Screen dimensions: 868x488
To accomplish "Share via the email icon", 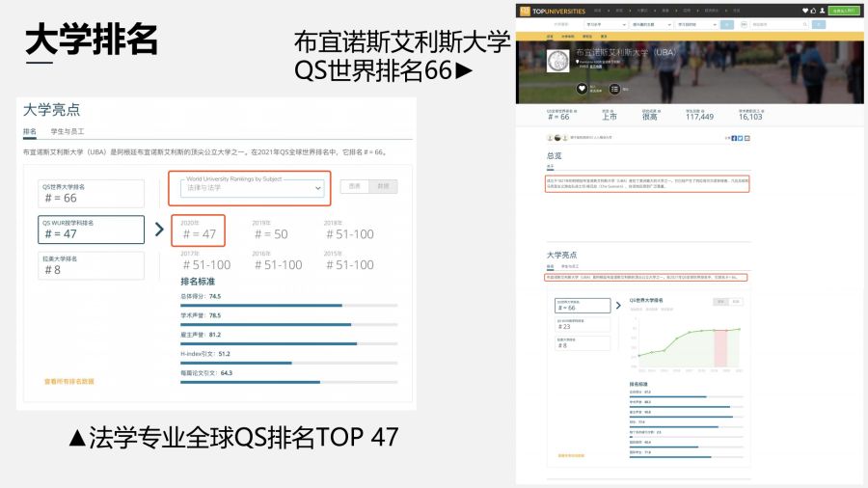I will 746,138.
